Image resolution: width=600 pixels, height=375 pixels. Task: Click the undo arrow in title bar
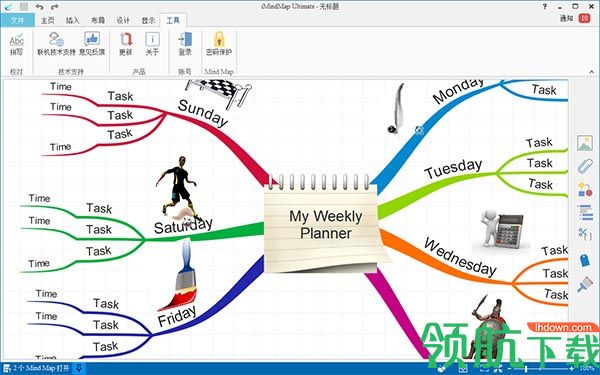click(39, 7)
